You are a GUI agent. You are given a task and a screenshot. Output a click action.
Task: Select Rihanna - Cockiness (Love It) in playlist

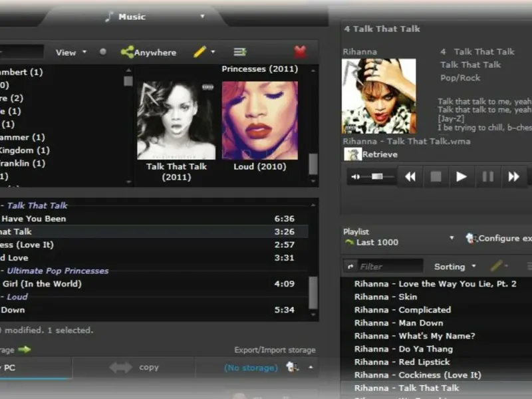pyautogui.click(x=436, y=375)
